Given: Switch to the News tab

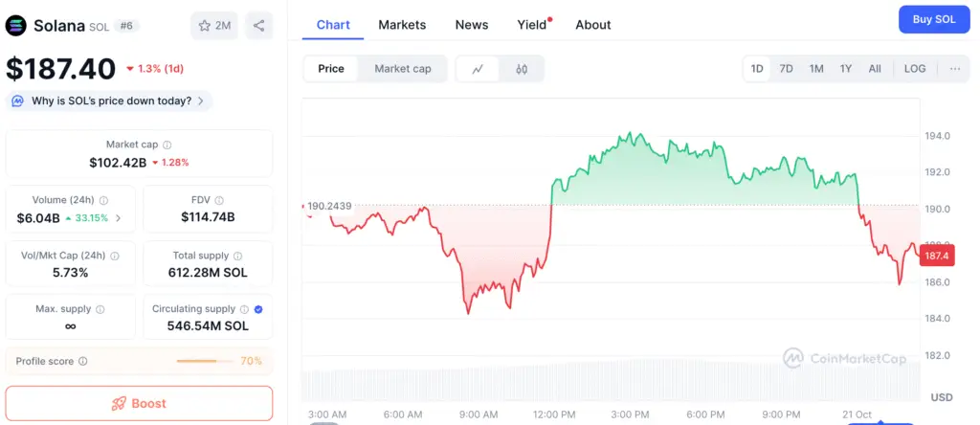Looking at the screenshot, I should click(x=472, y=25).
